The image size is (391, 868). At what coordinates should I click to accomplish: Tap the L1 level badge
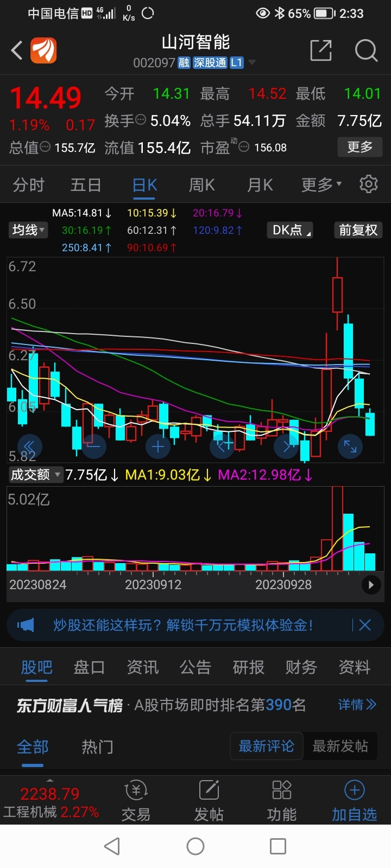click(236, 63)
